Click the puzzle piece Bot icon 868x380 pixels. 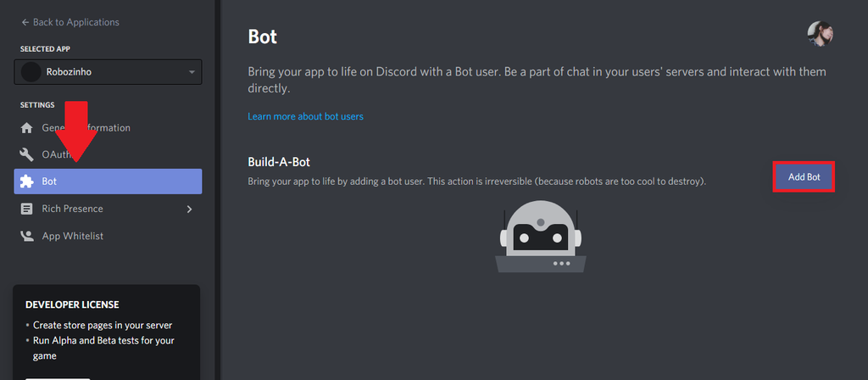click(26, 182)
